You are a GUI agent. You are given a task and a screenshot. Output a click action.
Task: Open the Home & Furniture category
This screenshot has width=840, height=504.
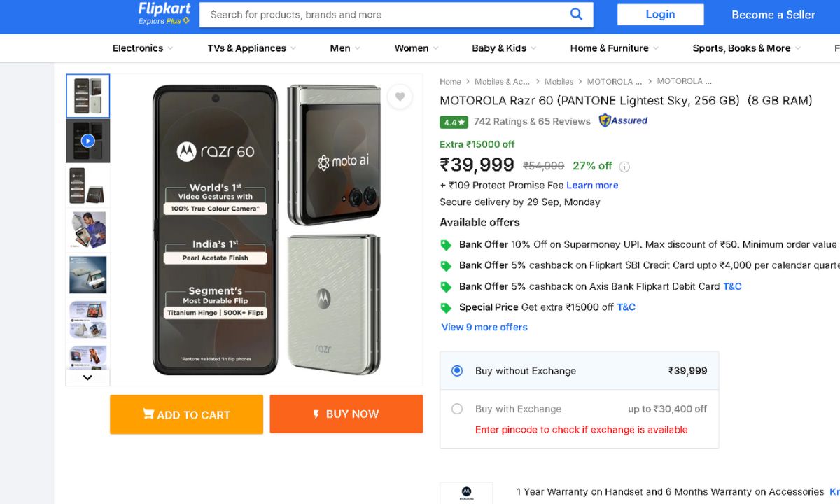[614, 48]
